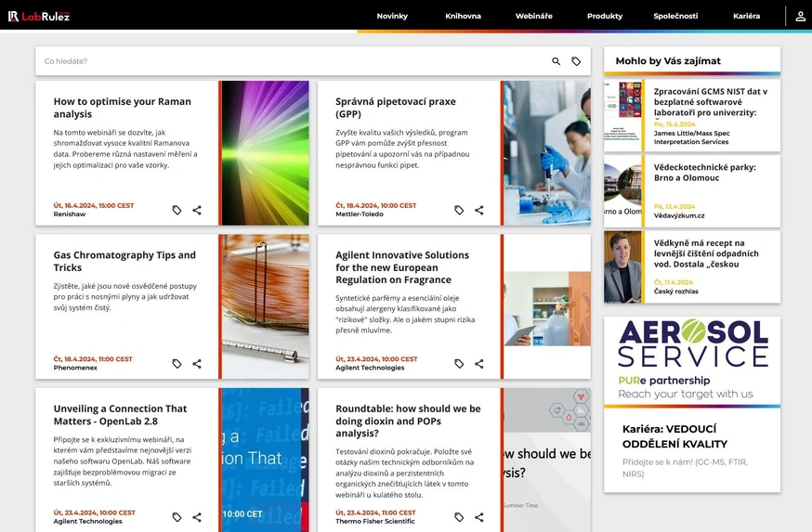Screen dimensions: 812x532
Task: Open 'How to optimise your Raman analysis' title
Action: (123, 108)
